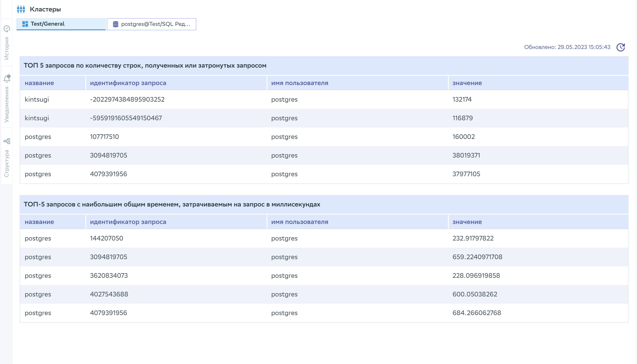637x364 pixels.
Task: Select the row with query ID 4027543688
Action: click(x=109, y=294)
